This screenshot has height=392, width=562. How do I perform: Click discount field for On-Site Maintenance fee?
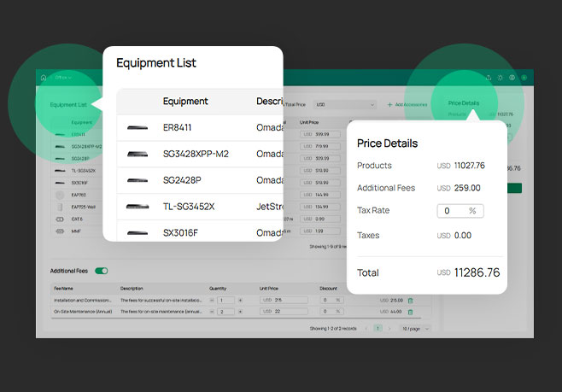[332, 312]
